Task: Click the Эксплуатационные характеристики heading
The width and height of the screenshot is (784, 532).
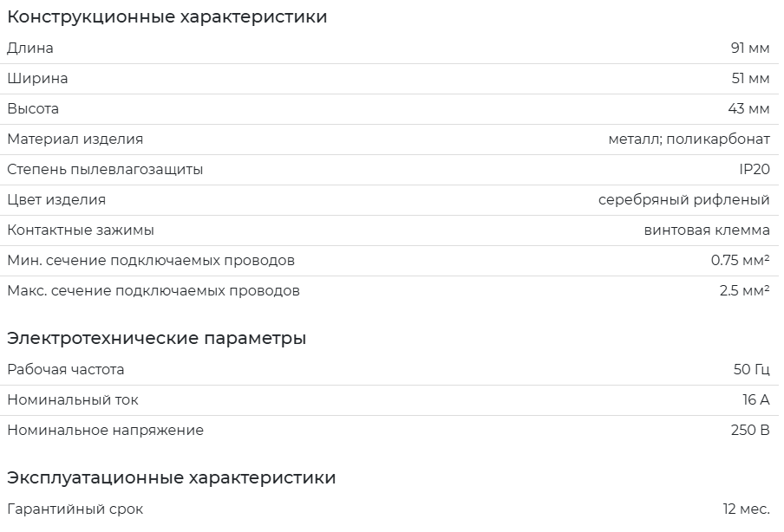Action: 171,477
